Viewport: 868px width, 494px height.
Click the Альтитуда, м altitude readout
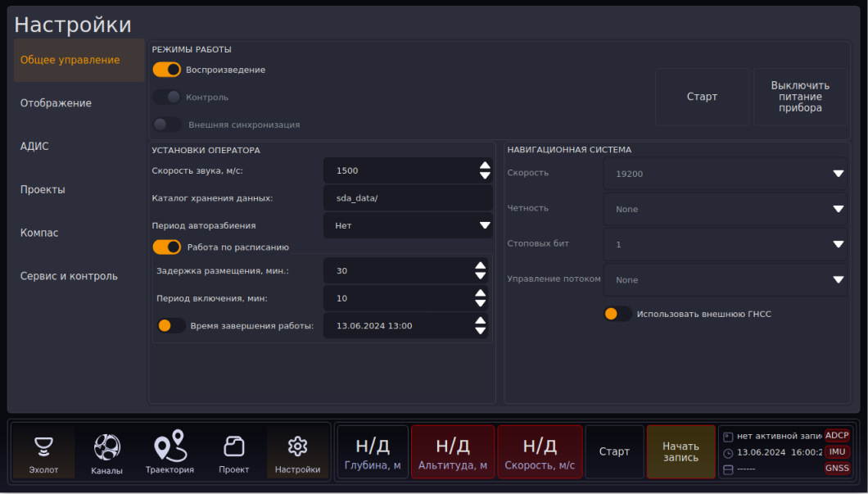[x=453, y=452]
